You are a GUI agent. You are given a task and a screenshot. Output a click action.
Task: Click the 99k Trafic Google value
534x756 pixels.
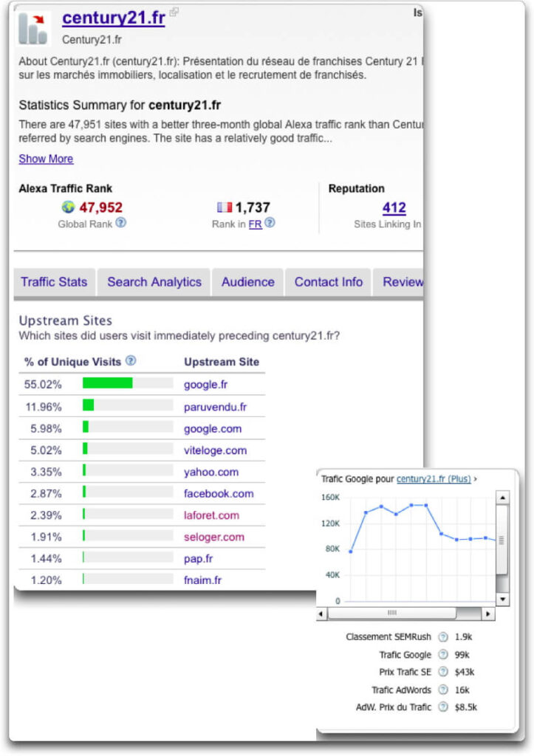(462, 655)
